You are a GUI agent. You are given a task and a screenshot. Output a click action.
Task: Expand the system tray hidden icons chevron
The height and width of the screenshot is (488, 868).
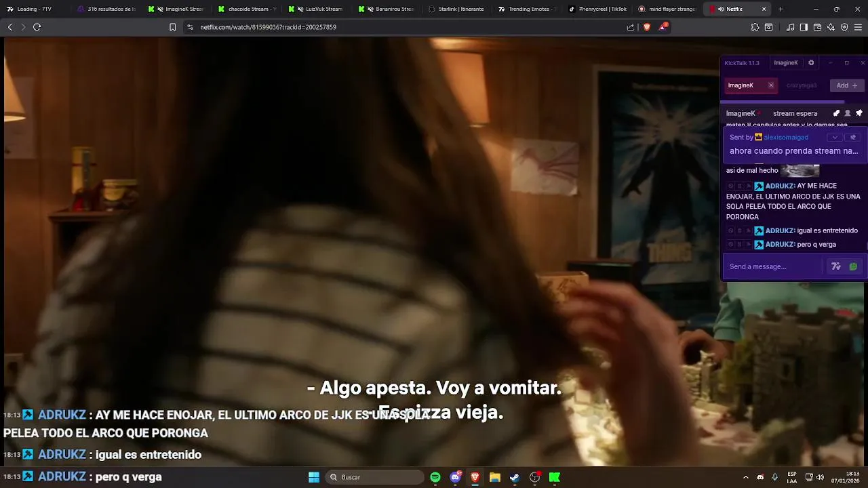coord(746,477)
